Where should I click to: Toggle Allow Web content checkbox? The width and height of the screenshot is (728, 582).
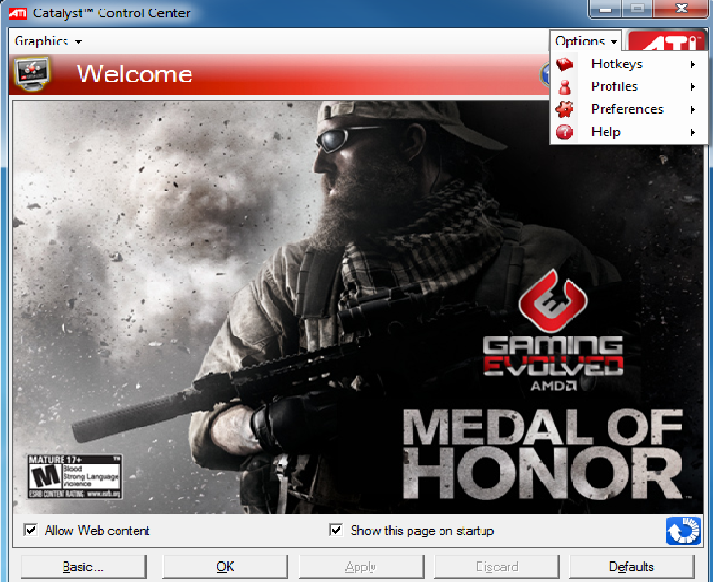pyautogui.click(x=30, y=530)
